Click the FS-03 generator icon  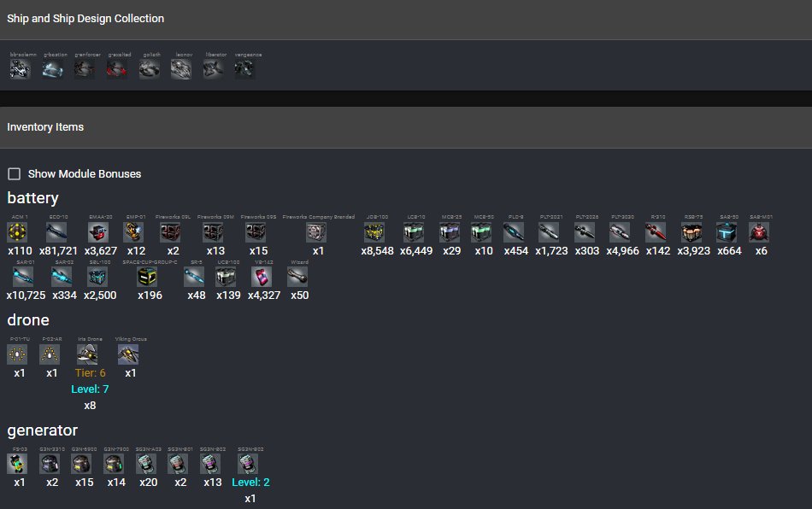coord(19,463)
